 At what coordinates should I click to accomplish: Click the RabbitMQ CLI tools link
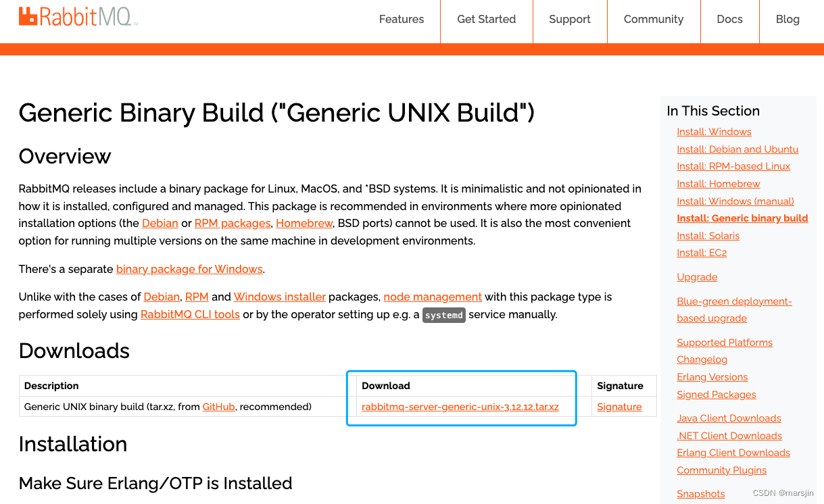click(190, 314)
